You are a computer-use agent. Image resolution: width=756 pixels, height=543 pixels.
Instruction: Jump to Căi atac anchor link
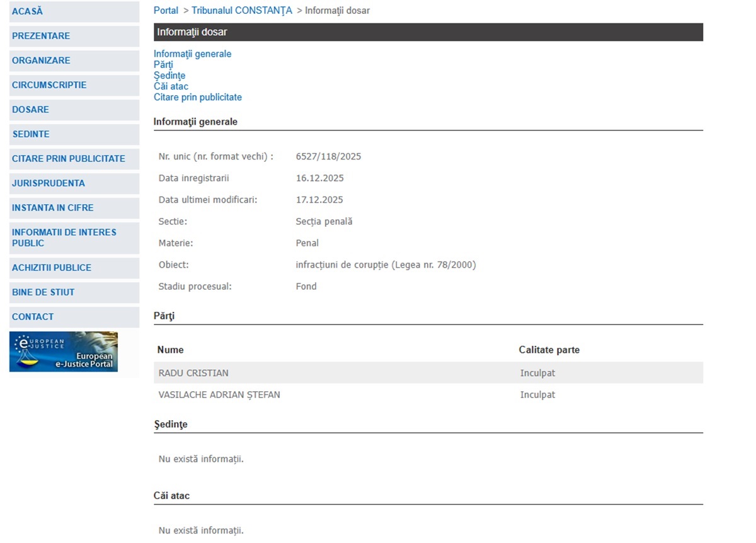point(171,86)
